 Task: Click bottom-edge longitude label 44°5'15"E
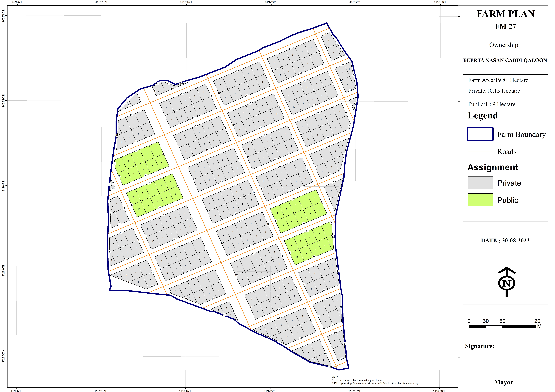pyautogui.click(x=185, y=391)
